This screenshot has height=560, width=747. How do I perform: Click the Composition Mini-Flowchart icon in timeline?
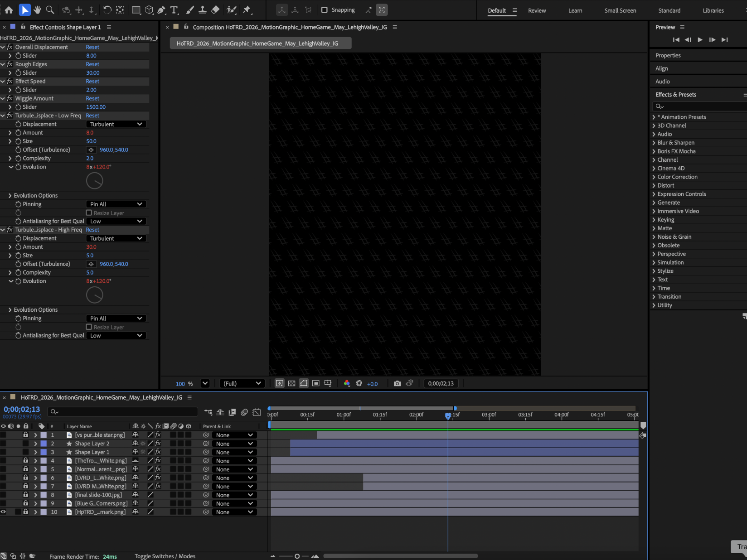coord(208,412)
